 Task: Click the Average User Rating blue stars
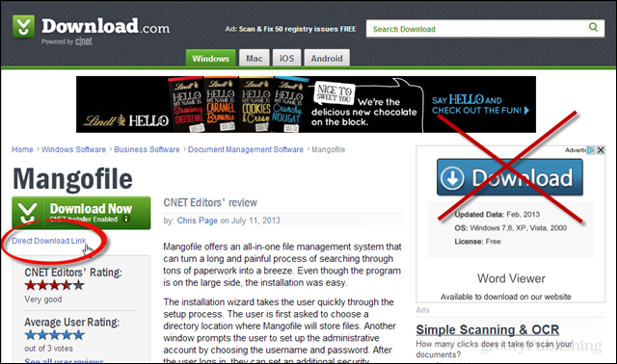tap(54, 335)
